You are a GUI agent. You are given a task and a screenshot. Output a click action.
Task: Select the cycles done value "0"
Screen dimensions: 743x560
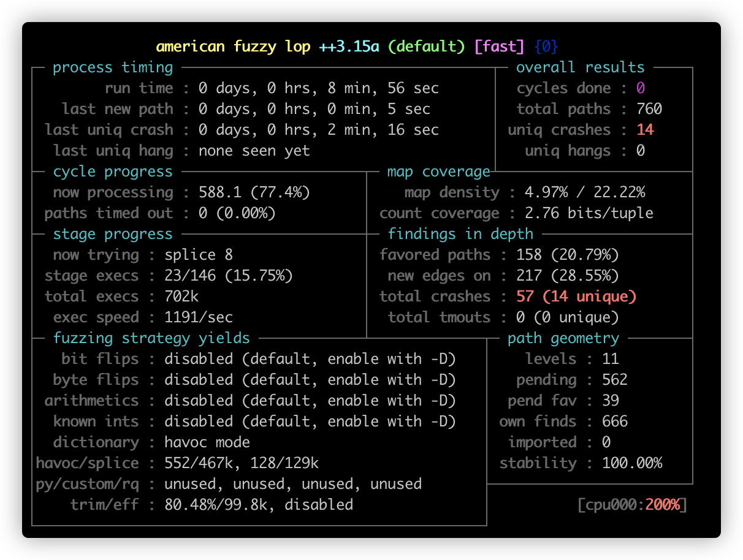pos(641,88)
